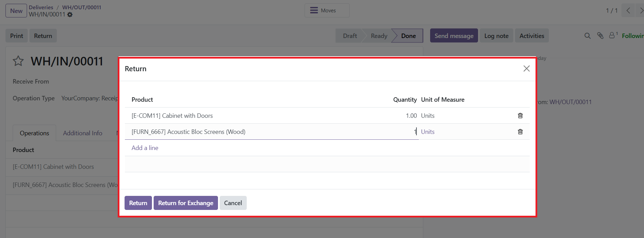
Task: Select Units for Acoustic Bloc Screens row
Action: (x=428, y=131)
